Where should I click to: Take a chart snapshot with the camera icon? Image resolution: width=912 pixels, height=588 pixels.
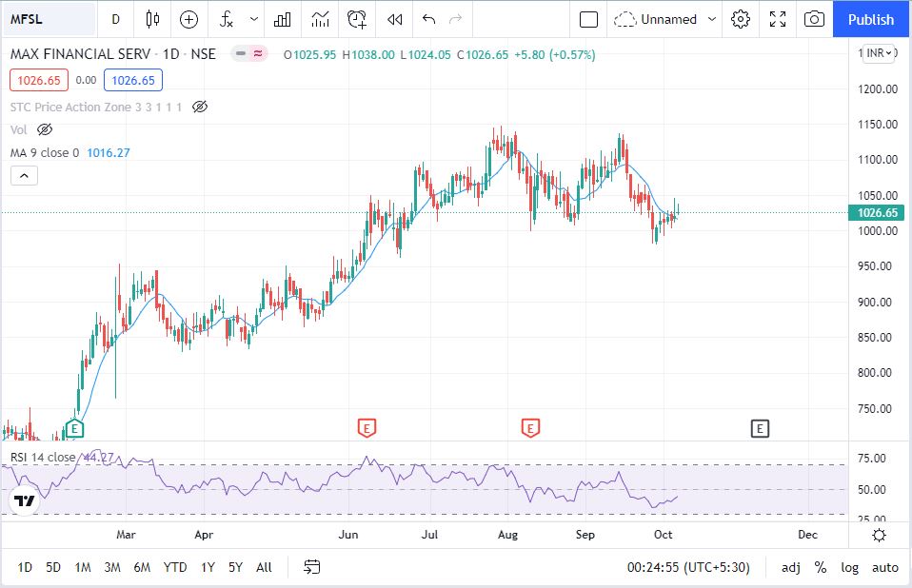point(814,19)
